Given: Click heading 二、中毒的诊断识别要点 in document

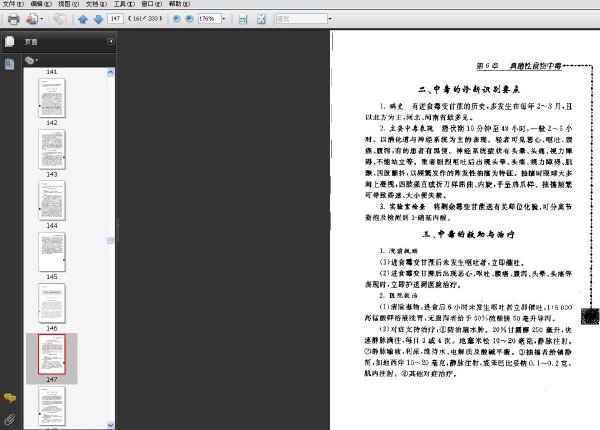Looking at the screenshot, I should 469,90.
